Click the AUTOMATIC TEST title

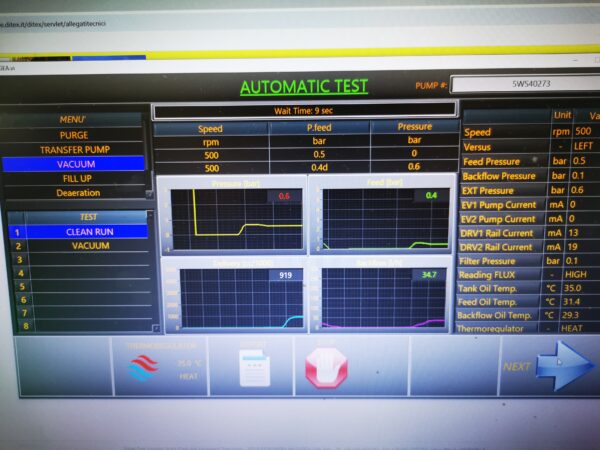click(x=304, y=87)
